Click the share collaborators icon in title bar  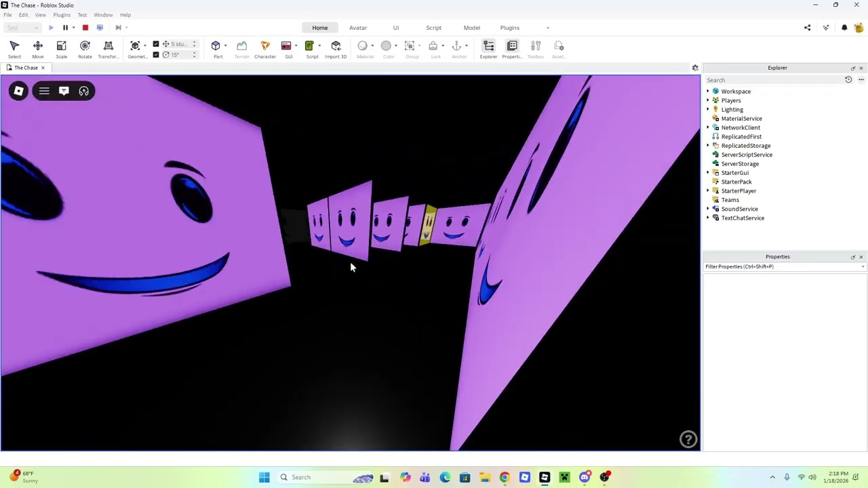point(807,28)
